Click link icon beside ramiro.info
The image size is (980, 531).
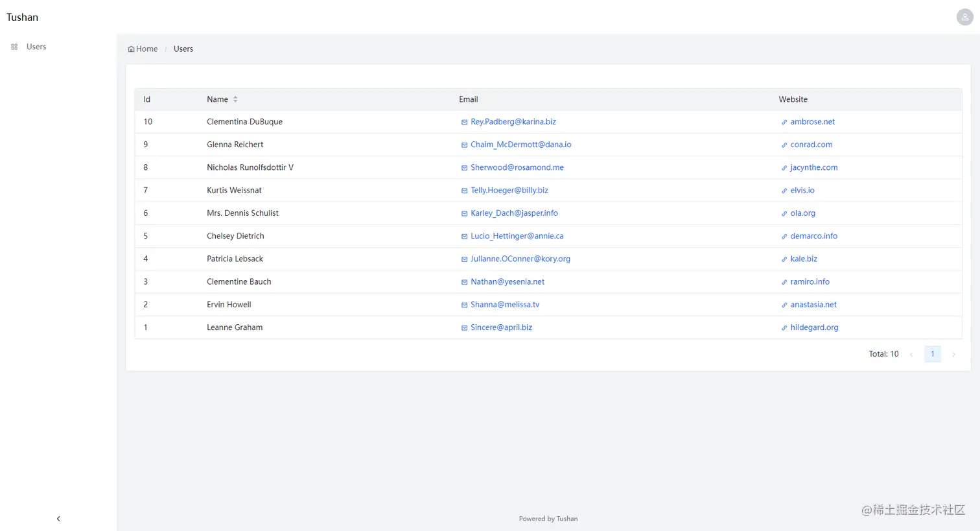coord(784,282)
